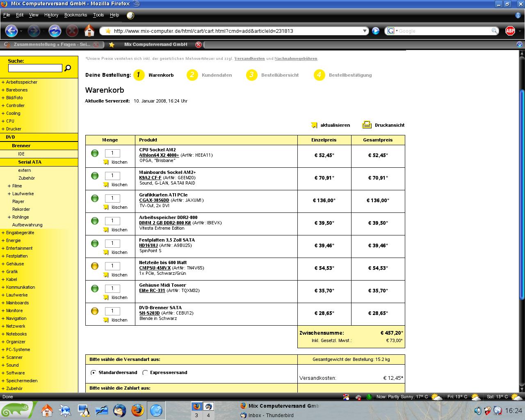Switch to Inbox - Thunderbird taskbar entry
Image resolution: width=525 pixels, height=420 pixels.
point(267,415)
